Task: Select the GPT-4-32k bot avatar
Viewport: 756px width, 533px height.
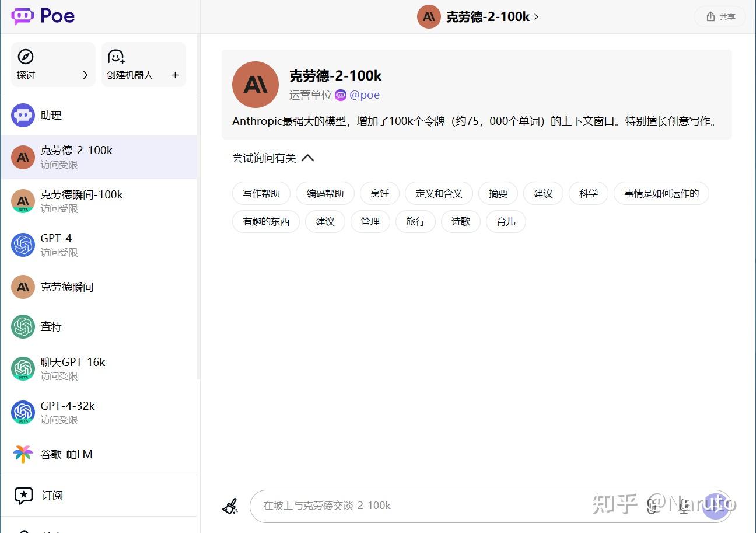Action: tap(23, 412)
